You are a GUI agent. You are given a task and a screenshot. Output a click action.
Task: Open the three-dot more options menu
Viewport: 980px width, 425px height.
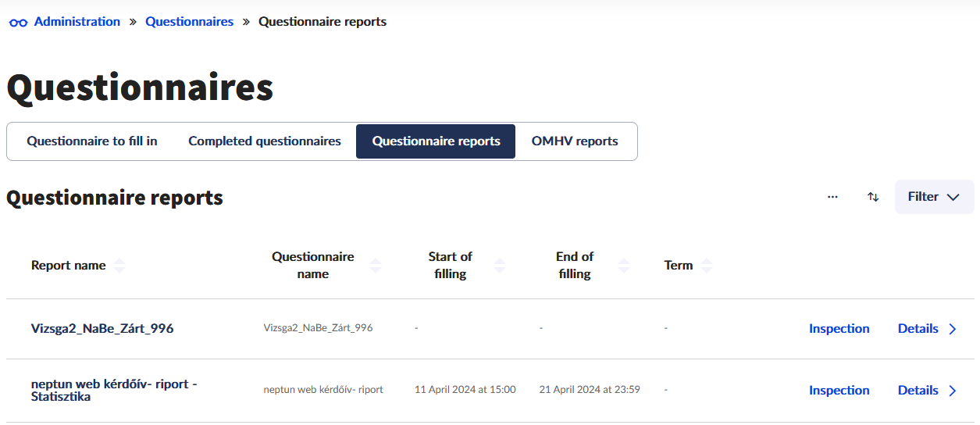[832, 197]
